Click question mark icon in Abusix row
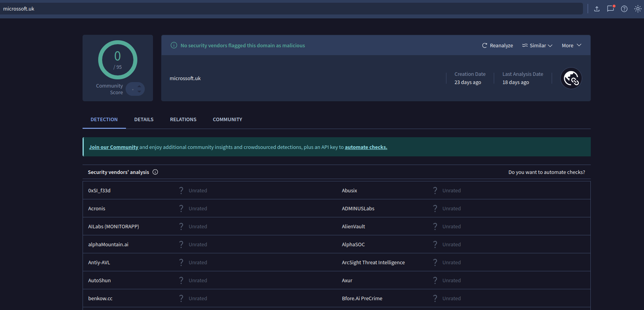Viewport: 644px width, 310px height. click(435, 190)
